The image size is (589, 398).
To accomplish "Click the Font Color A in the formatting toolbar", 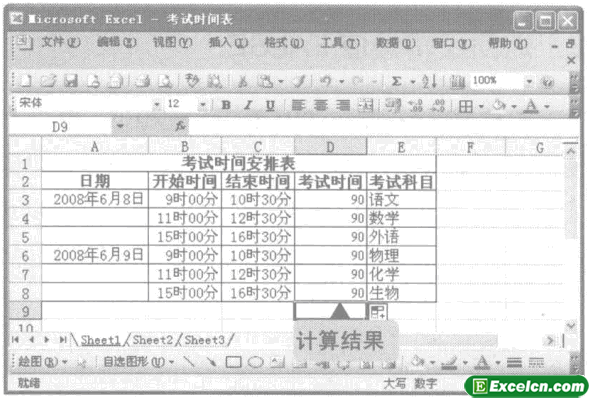I will pos(531,107).
